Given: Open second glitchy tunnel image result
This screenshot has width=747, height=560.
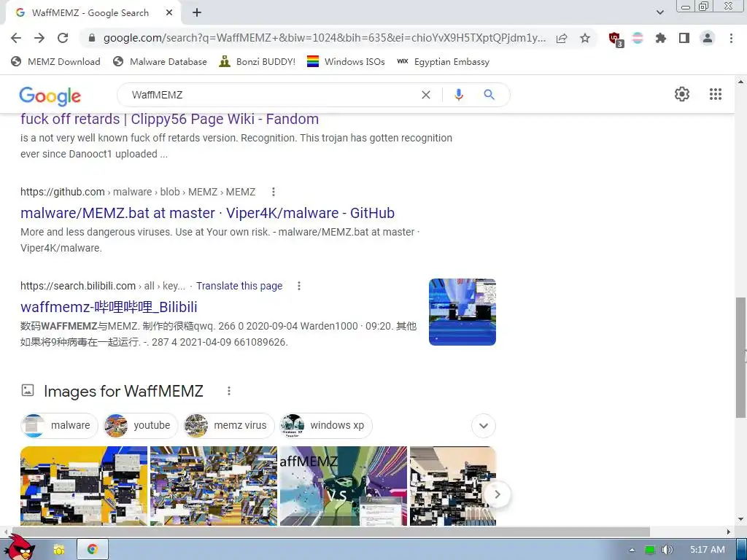Looking at the screenshot, I should (x=214, y=486).
